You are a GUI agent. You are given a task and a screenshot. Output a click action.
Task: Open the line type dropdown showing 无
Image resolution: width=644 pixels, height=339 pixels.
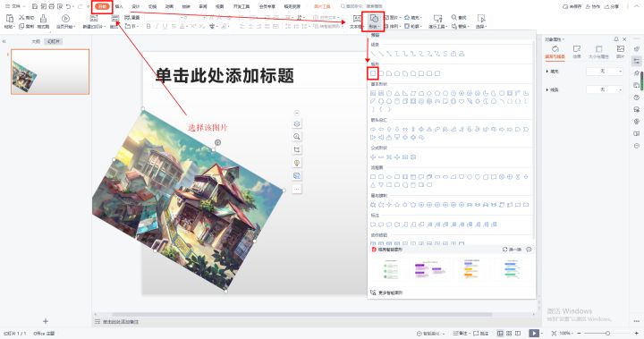tap(604, 89)
